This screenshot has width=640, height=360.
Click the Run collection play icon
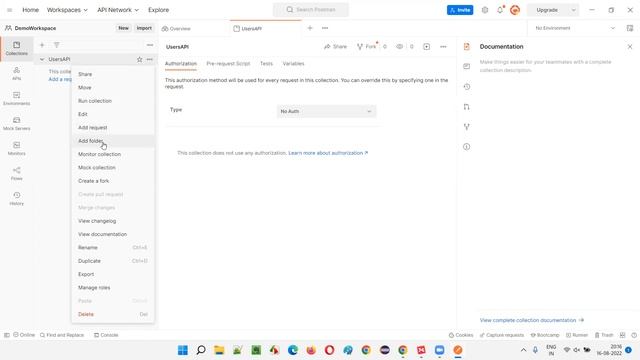427,47
